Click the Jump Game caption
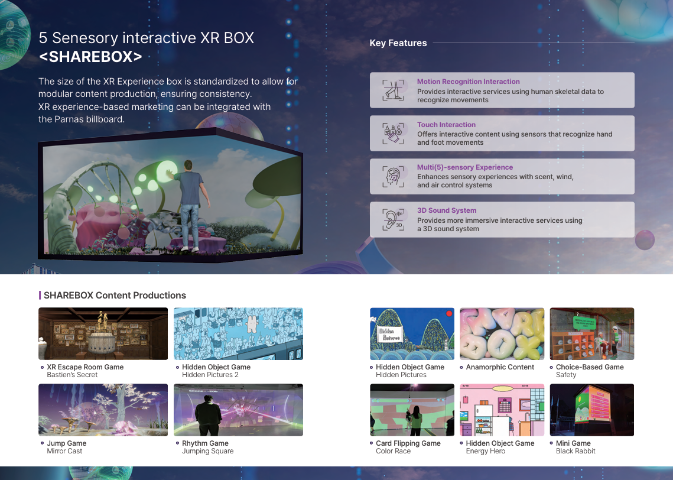Viewport: 673px width, 480px height. [67, 443]
